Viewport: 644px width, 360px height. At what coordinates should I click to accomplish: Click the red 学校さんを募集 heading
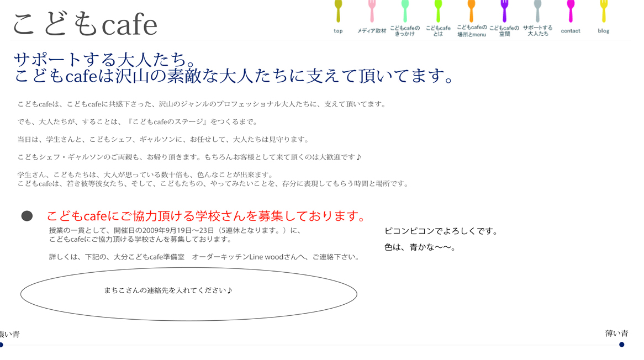click(x=207, y=216)
